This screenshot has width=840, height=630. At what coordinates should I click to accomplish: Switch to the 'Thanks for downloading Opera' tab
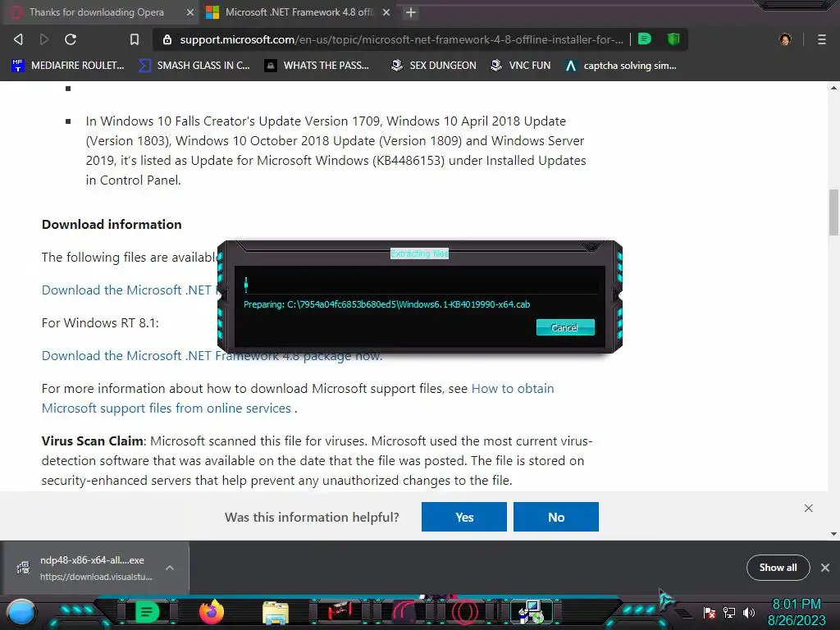pos(97,12)
